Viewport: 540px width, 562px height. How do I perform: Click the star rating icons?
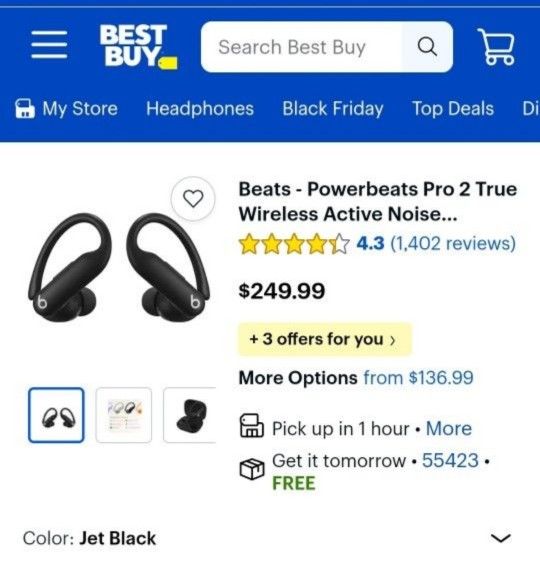294,244
